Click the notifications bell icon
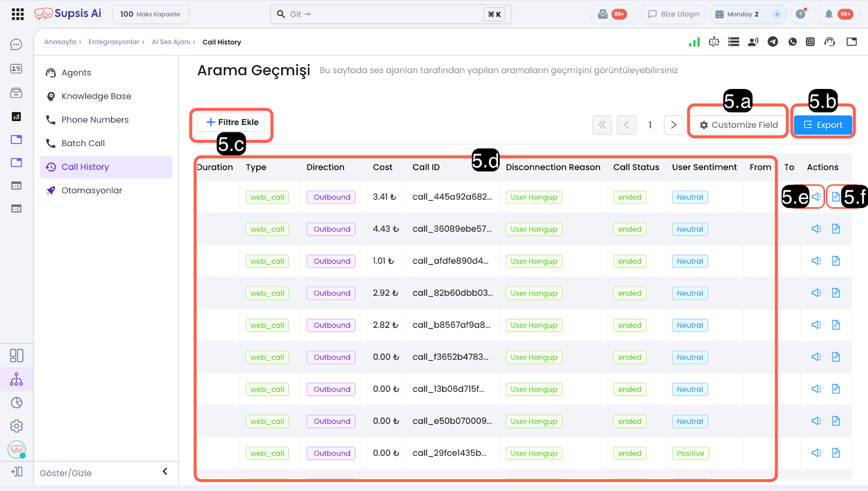Viewport: 868px width, 491px height. 828,14
